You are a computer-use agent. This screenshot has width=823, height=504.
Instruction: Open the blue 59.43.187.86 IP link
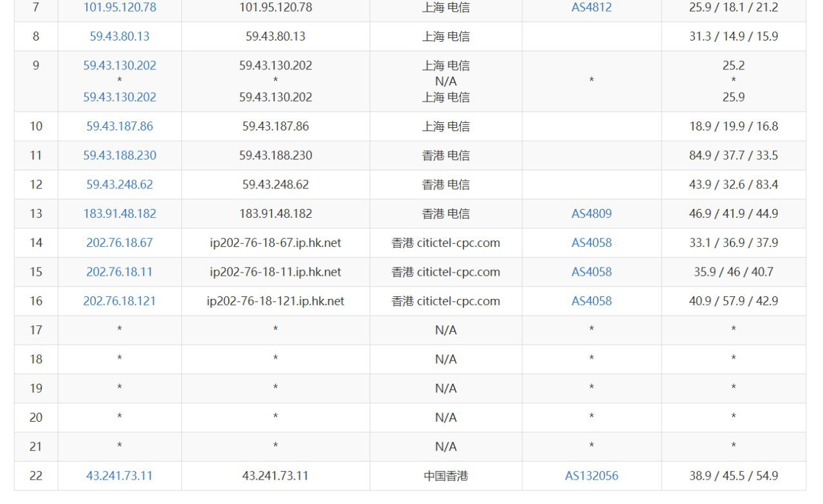[x=120, y=127]
